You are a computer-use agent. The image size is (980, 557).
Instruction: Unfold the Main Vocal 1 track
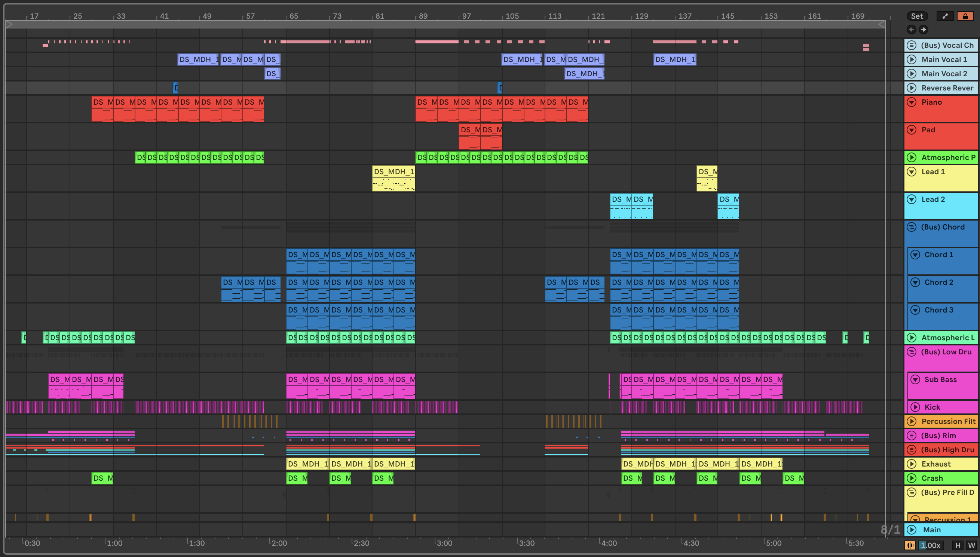[x=912, y=59]
